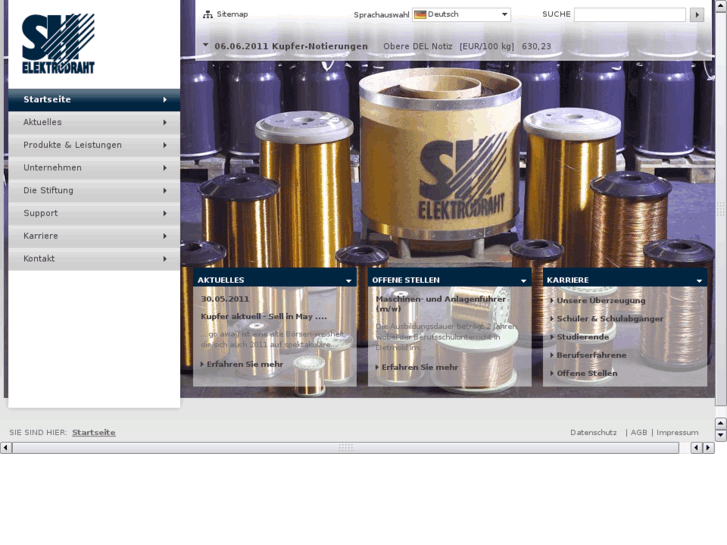Click the arrow next to Unternehmen
727x545 pixels.
tap(165, 168)
